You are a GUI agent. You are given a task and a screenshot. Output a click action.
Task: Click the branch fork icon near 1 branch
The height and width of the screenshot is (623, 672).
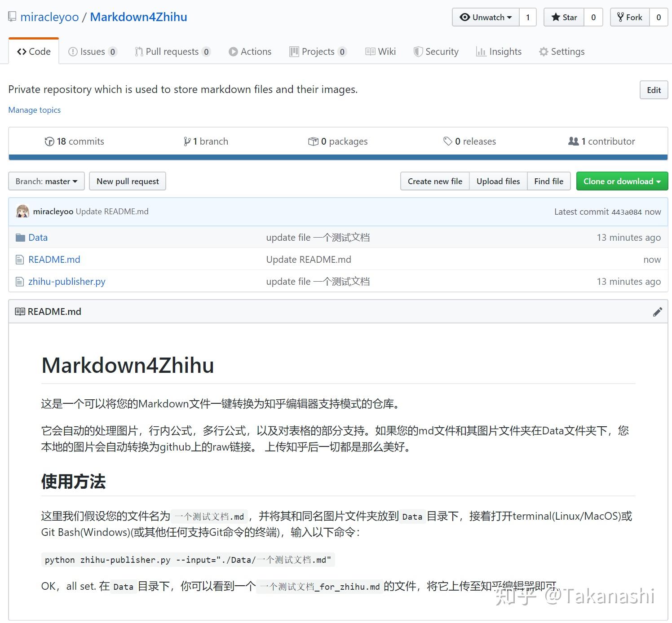pyautogui.click(x=187, y=141)
